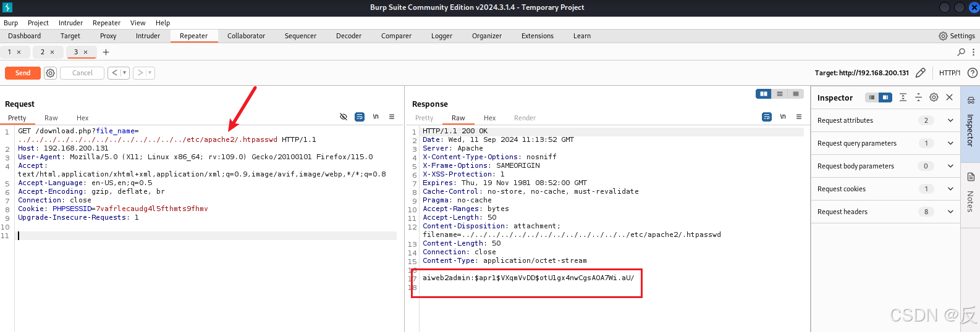Viewport: 980px width, 332px height.
Task: Dock Inspector to the left layout
Action: [x=872, y=98]
